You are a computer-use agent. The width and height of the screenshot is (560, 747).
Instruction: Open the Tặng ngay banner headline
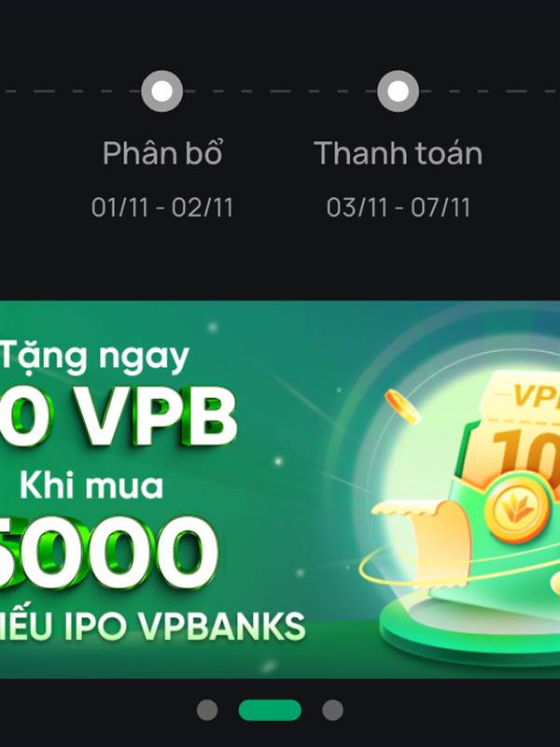coord(95,358)
